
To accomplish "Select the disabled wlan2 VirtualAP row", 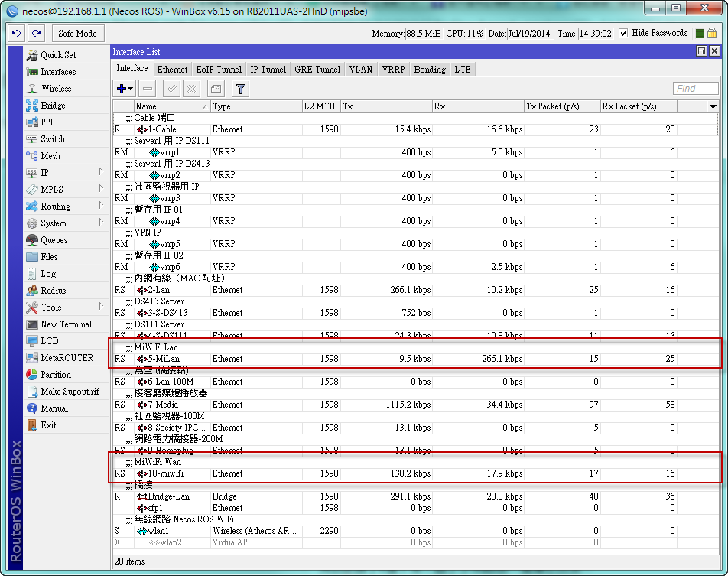I will [x=415, y=542].
